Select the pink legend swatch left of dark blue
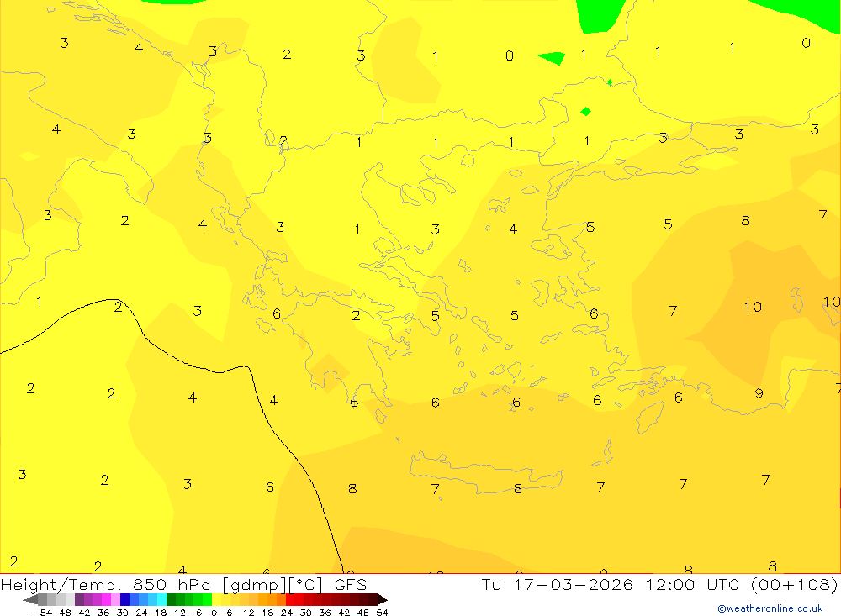The image size is (841, 616). tap(115, 599)
